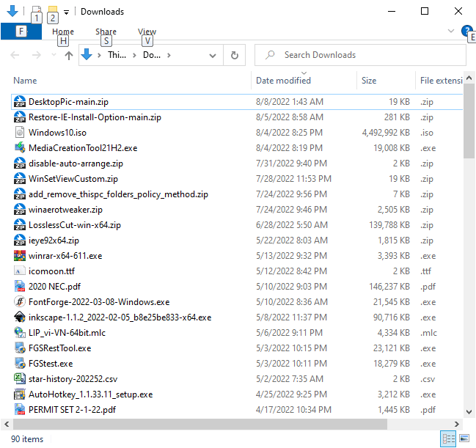
Task: Select the Windows10.iso disc image icon
Action: (20, 133)
